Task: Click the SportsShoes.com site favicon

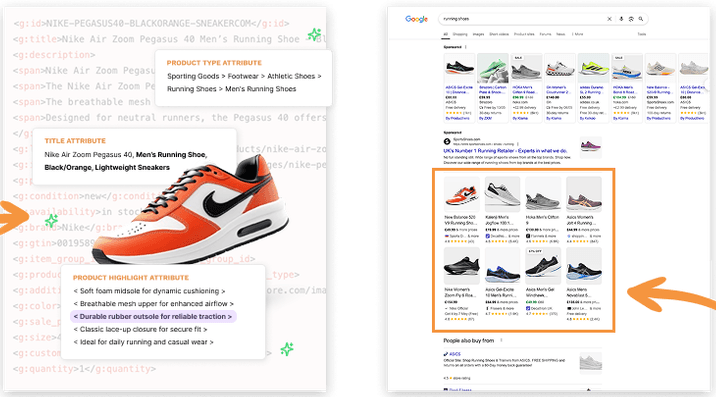Action: coord(447,142)
